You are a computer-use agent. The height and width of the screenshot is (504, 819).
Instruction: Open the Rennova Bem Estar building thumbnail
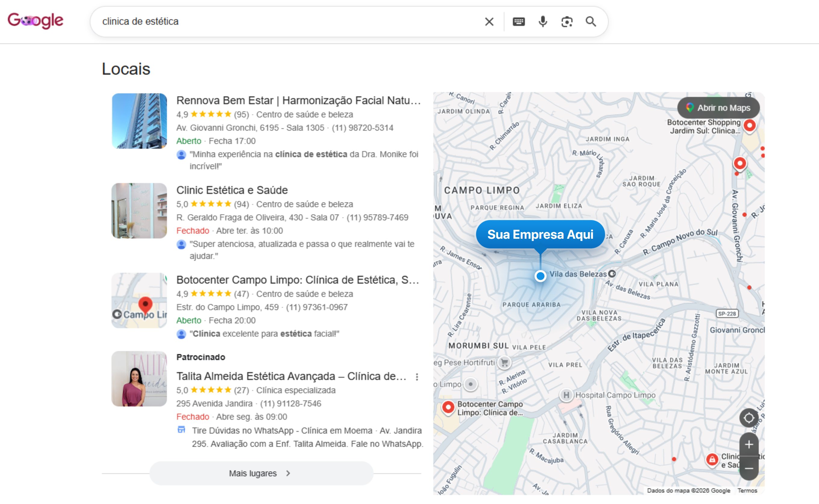[139, 121]
